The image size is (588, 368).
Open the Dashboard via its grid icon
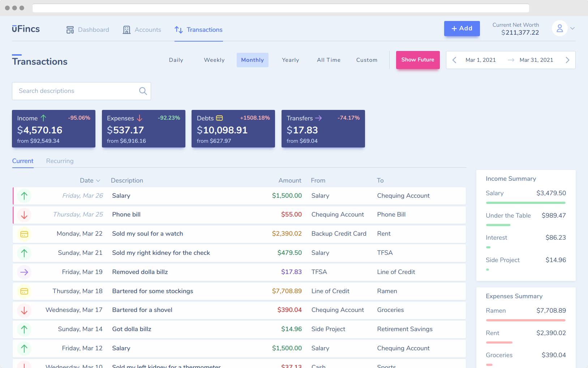[x=70, y=30]
